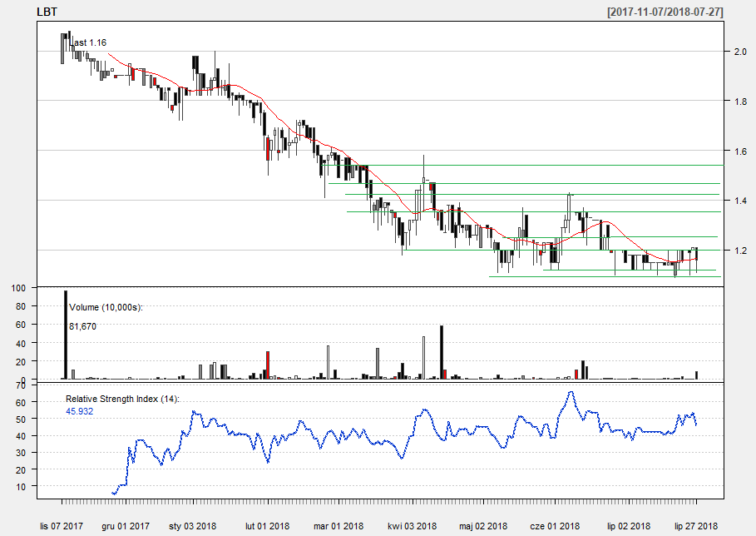Click the lis 07 2017 date label
Viewport: 756px width, 536px height.
point(62,526)
